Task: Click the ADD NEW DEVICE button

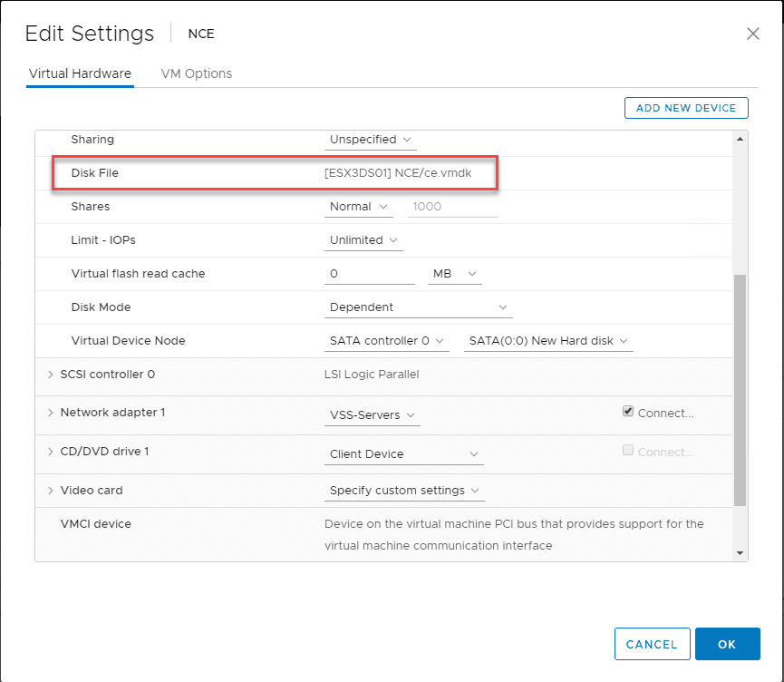Action: point(686,108)
